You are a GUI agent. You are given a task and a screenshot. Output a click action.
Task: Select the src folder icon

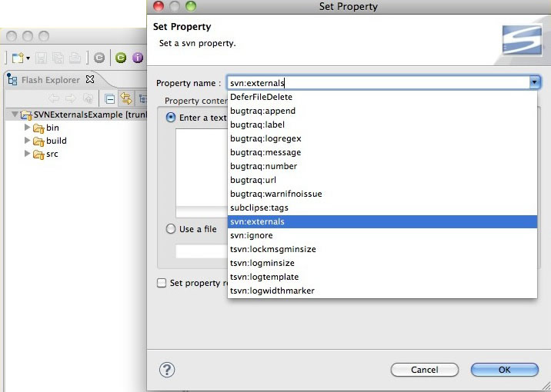(38, 154)
